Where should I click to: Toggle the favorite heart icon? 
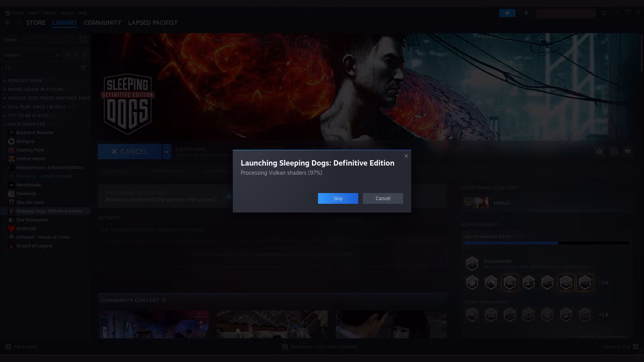628,152
